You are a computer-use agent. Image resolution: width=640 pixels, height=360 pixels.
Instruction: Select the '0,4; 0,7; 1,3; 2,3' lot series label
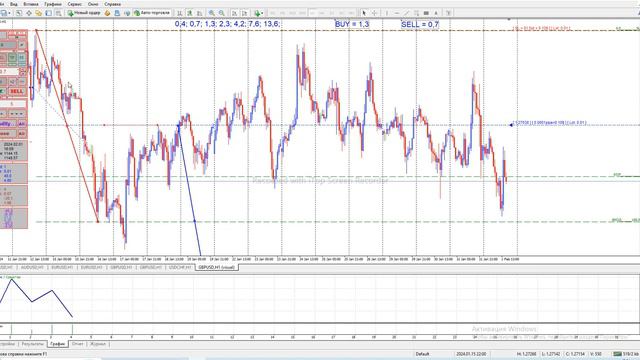[227, 24]
